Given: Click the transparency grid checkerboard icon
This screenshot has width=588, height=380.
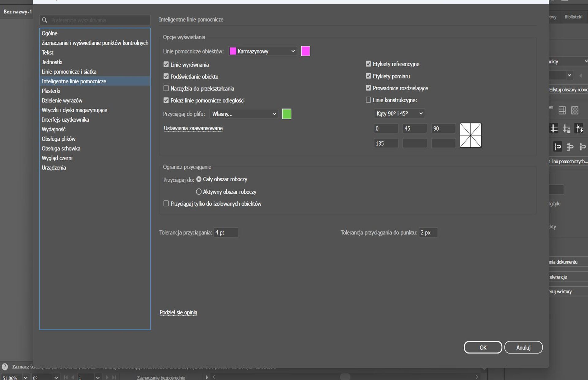Looking at the screenshot, I should coord(575,110).
